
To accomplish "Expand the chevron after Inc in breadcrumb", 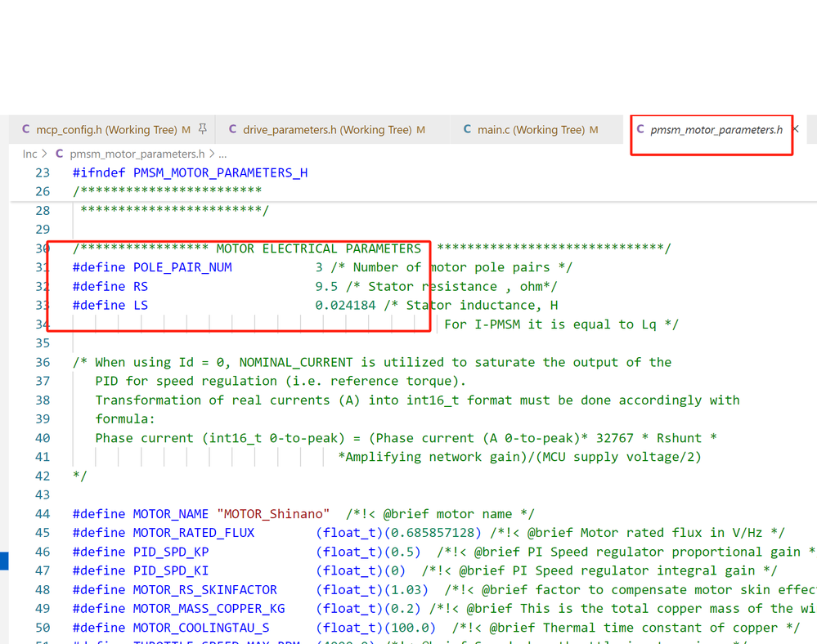I will (45, 154).
